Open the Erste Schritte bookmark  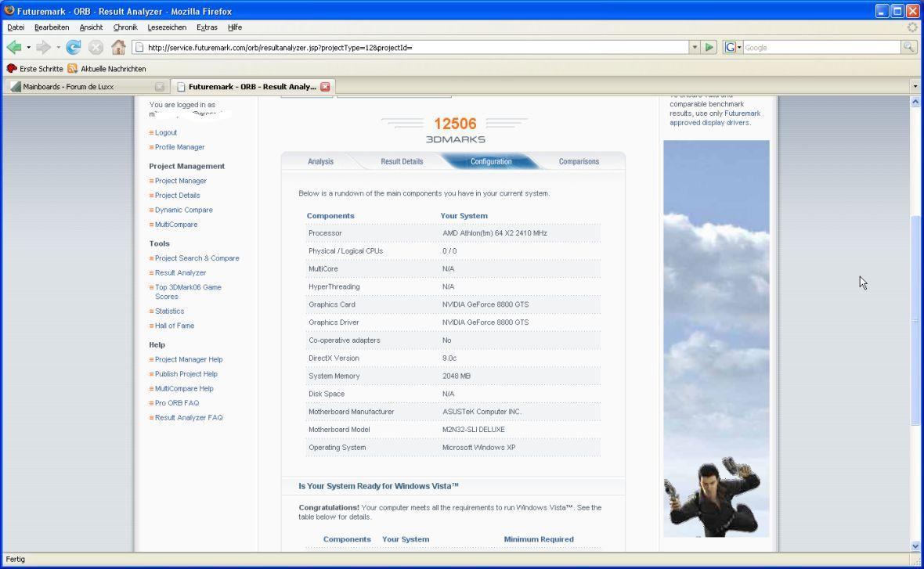(x=34, y=69)
